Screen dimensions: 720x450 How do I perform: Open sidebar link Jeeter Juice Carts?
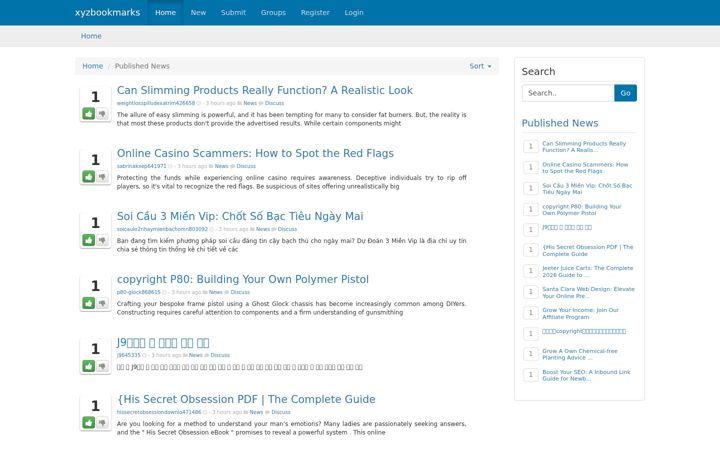tap(587, 271)
